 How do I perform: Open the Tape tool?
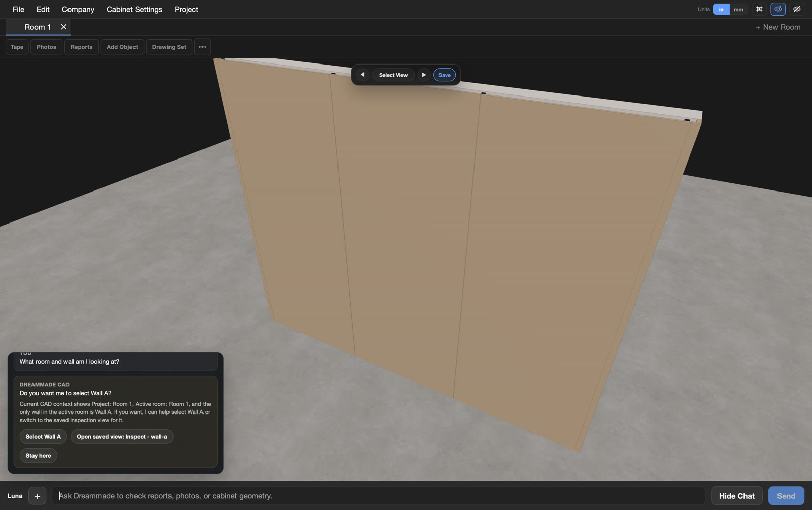click(17, 47)
